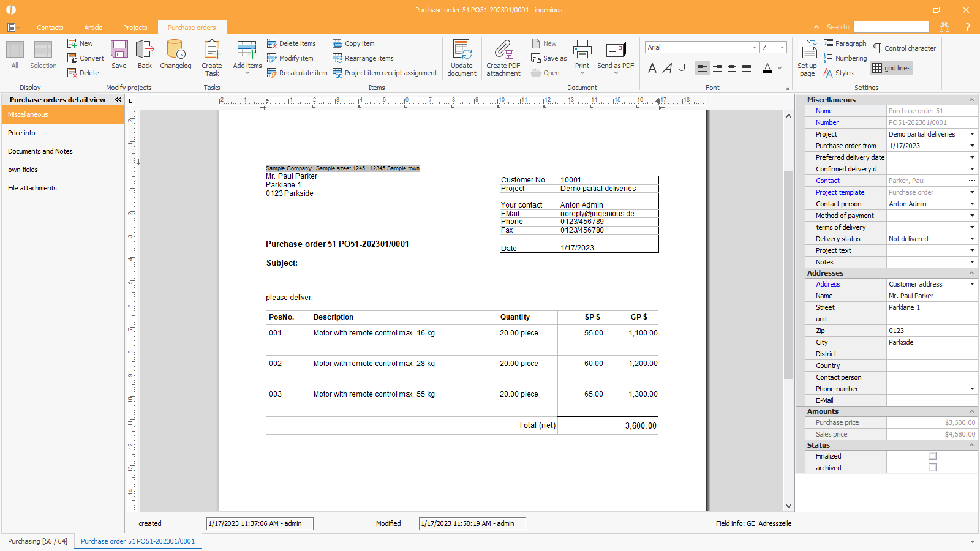Click the font color swatch

(x=767, y=68)
